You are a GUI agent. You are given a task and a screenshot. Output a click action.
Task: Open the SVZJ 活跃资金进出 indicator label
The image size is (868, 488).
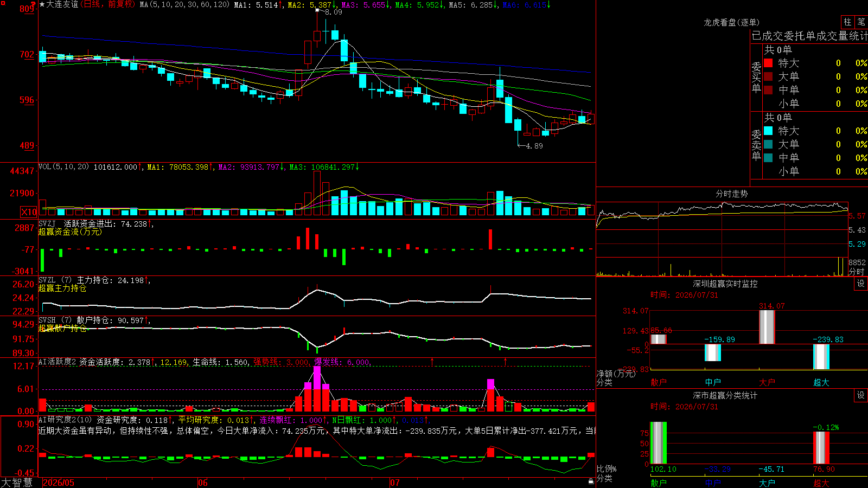pyautogui.click(x=76, y=224)
